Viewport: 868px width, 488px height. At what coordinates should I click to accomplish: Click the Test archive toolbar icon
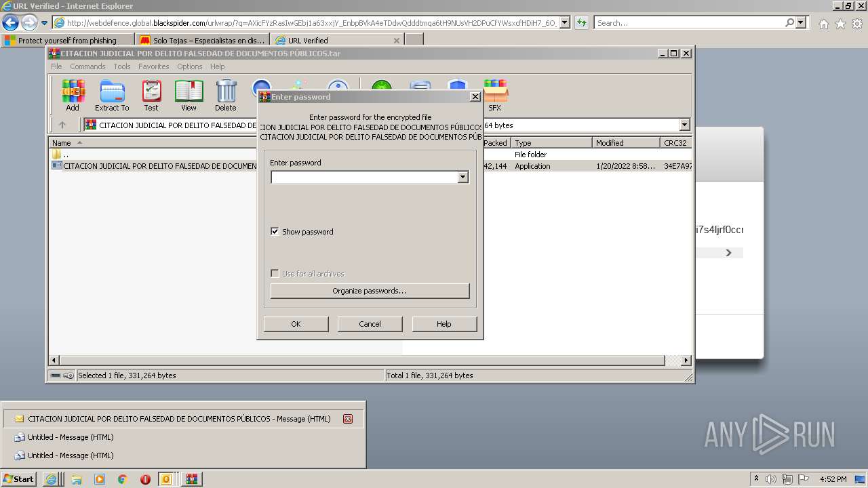coord(151,95)
